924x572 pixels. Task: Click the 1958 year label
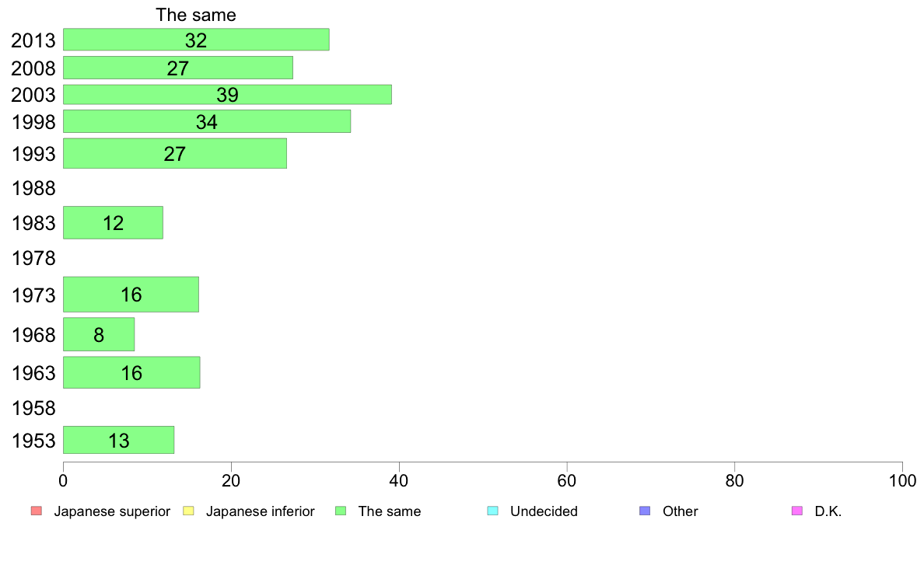[x=33, y=408]
